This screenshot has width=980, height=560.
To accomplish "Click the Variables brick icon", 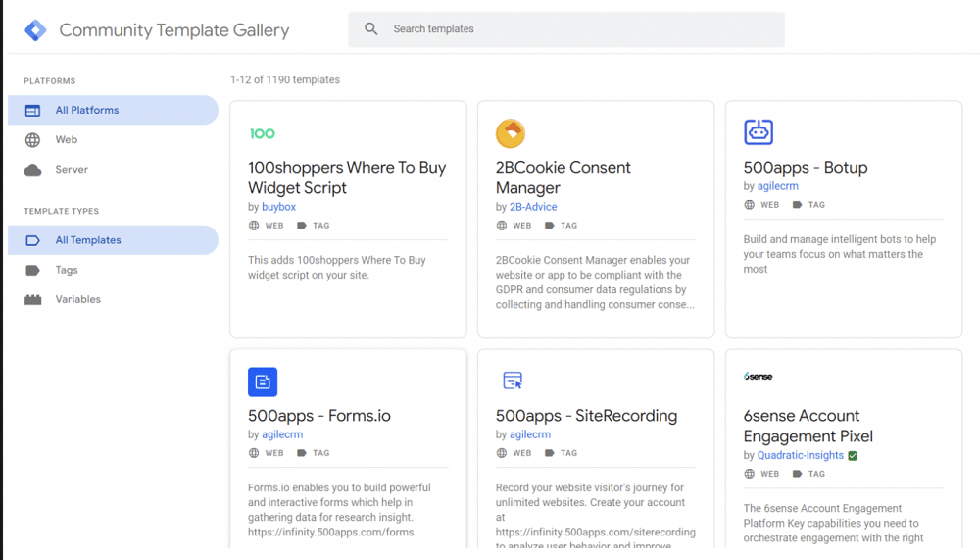I will (32, 300).
